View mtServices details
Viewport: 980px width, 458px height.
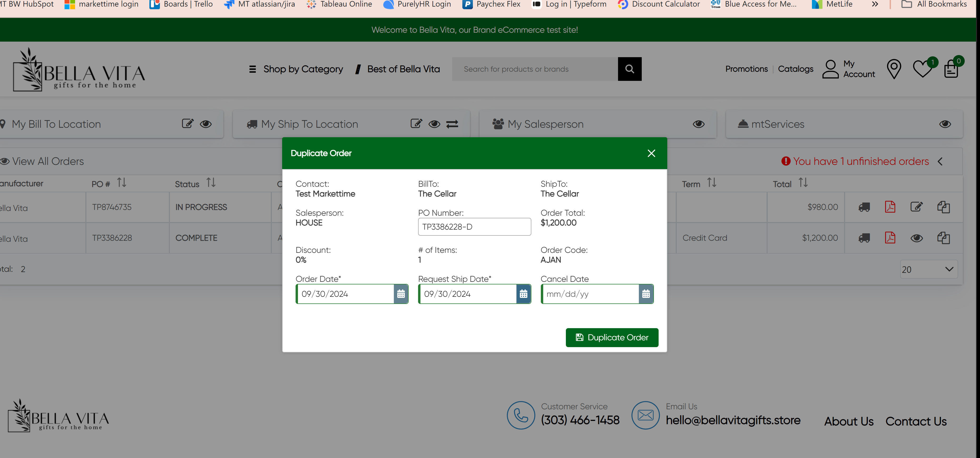point(945,124)
